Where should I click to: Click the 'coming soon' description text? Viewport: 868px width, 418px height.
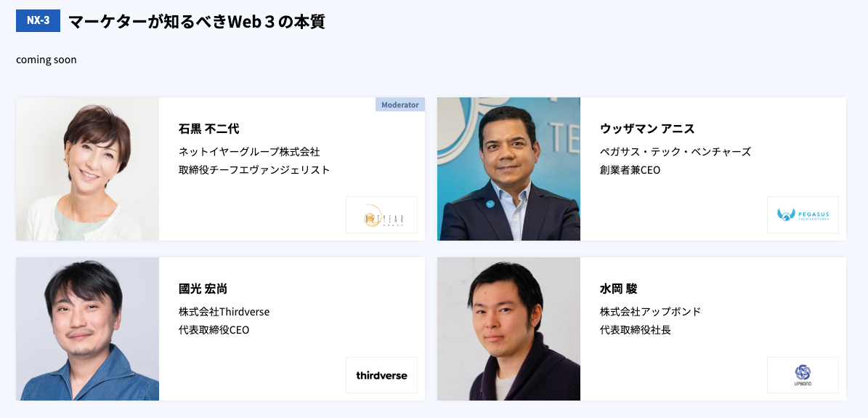coord(46,60)
